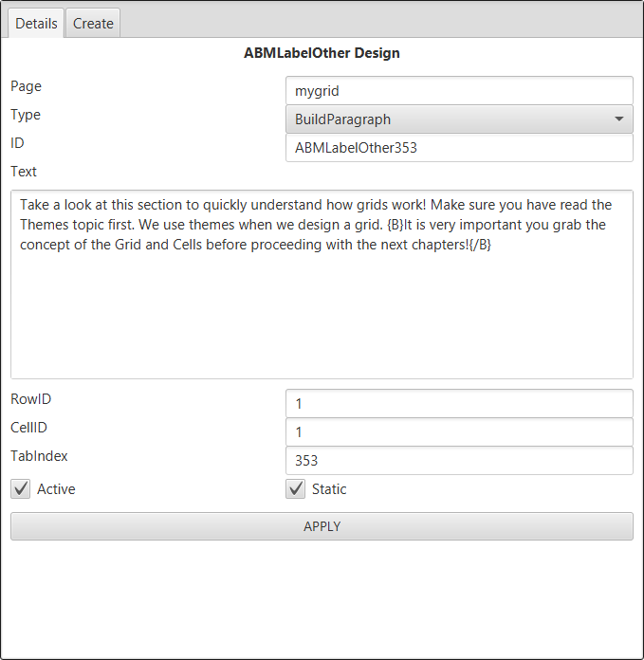Select the CellID input field
The height and width of the screenshot is (660, 644).
pyautogui.click(x=459, y=432)
